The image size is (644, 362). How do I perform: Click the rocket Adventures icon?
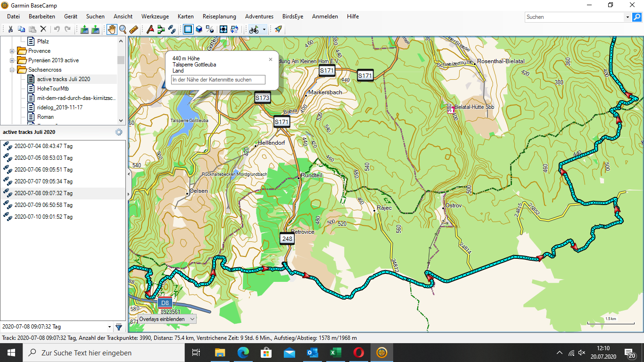click(278, 29)
